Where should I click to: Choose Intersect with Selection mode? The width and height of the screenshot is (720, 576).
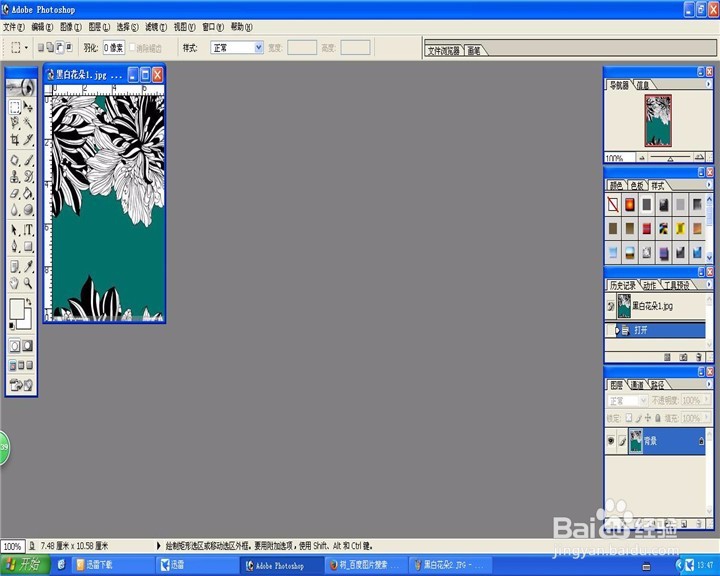coord(69,47)
